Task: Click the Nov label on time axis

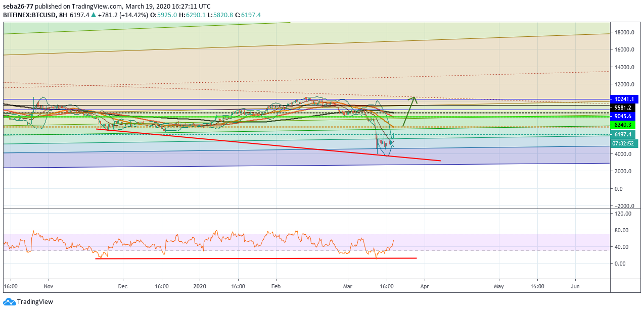Action: click(49, 286)
